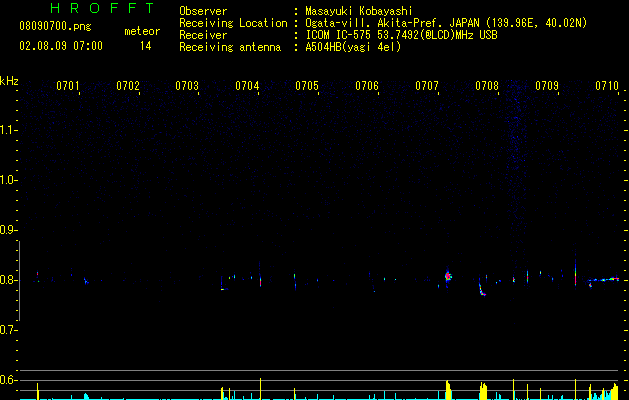Click the 0709 time marker
Viewport: 629px width, 400px height.
pyautogui.click(x=547, y=86)
